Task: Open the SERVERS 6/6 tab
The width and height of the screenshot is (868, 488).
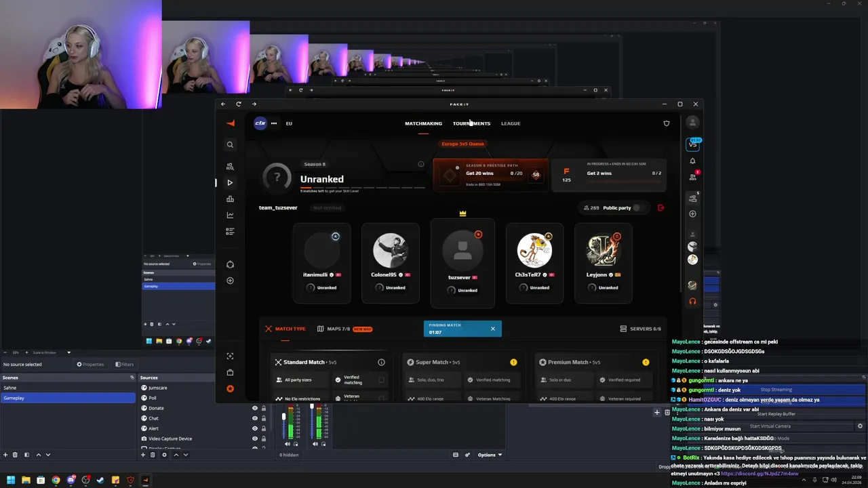Action: tap(641, 329)
